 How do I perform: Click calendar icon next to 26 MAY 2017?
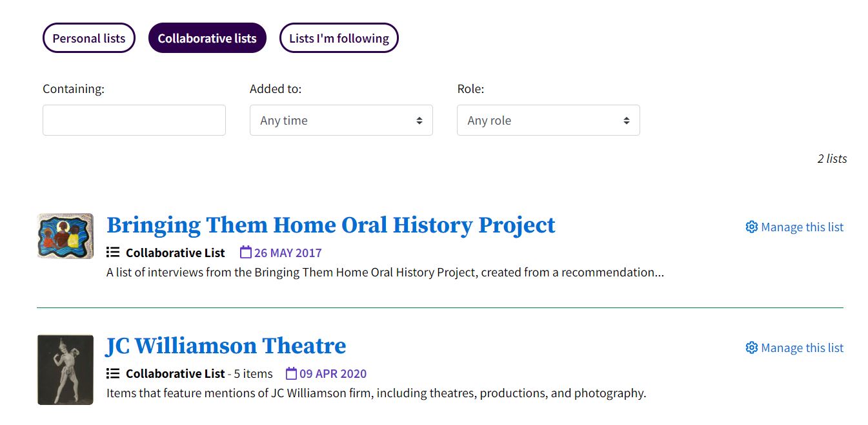pos(245,252)
